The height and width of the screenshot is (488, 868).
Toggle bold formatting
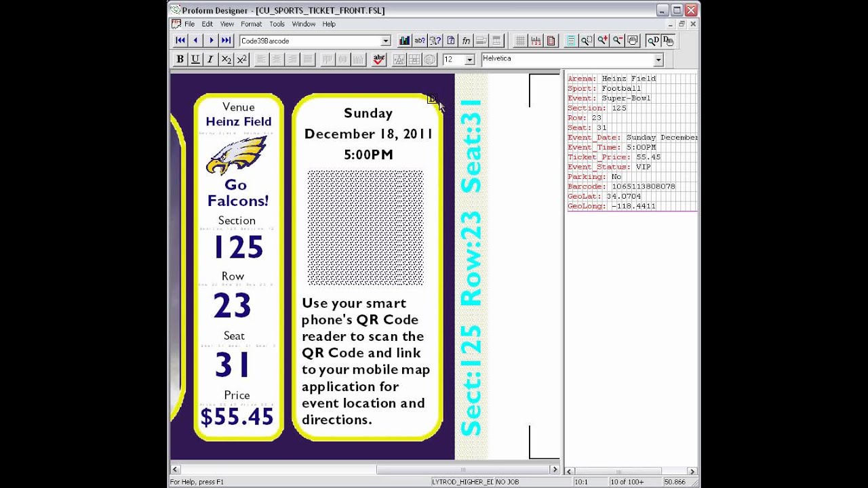coord(180,59)
